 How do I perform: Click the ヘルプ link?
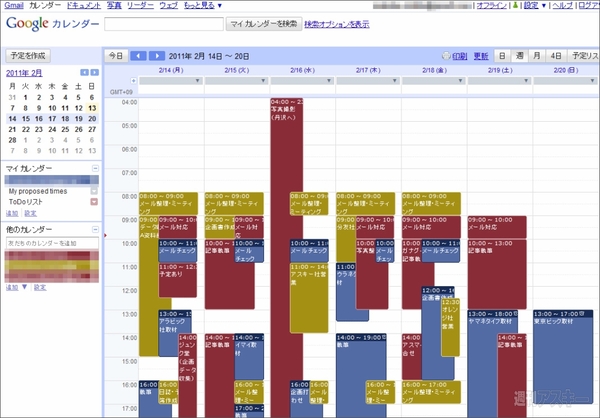coord(562,5)
